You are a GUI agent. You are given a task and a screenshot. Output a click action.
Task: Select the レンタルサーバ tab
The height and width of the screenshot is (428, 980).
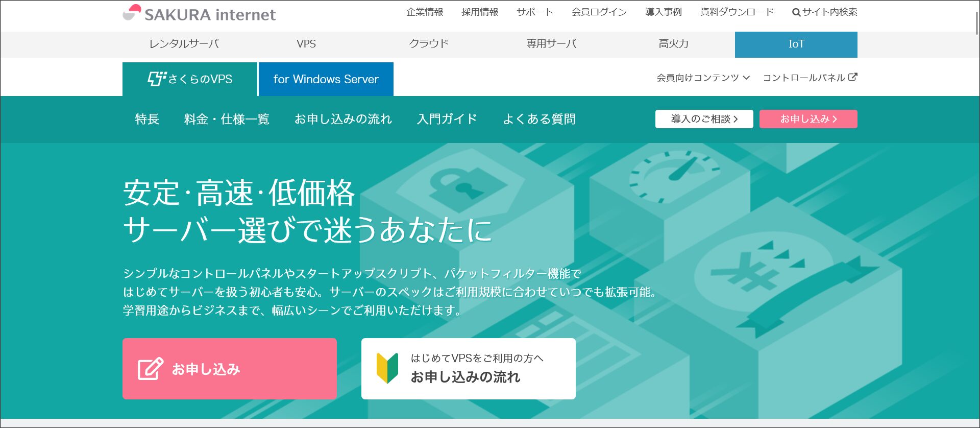coord(184,44)
